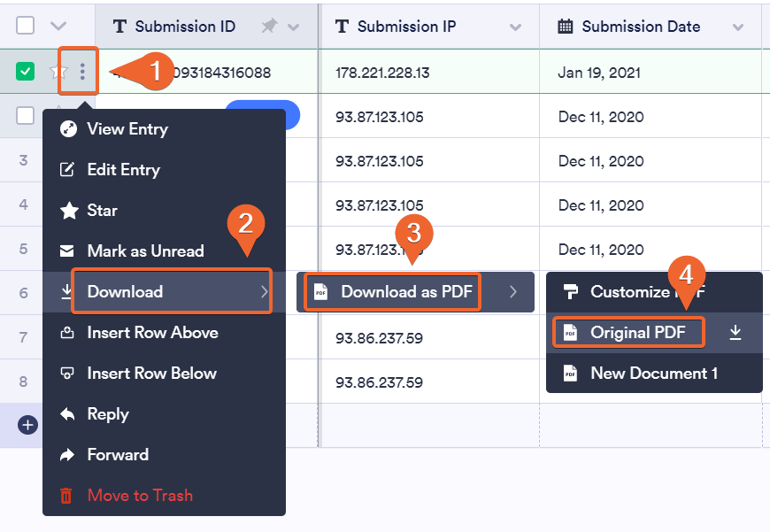Click the trash icon next to Move to Trash
Screen dimensions: 770x532
click(x=65, y=495)
